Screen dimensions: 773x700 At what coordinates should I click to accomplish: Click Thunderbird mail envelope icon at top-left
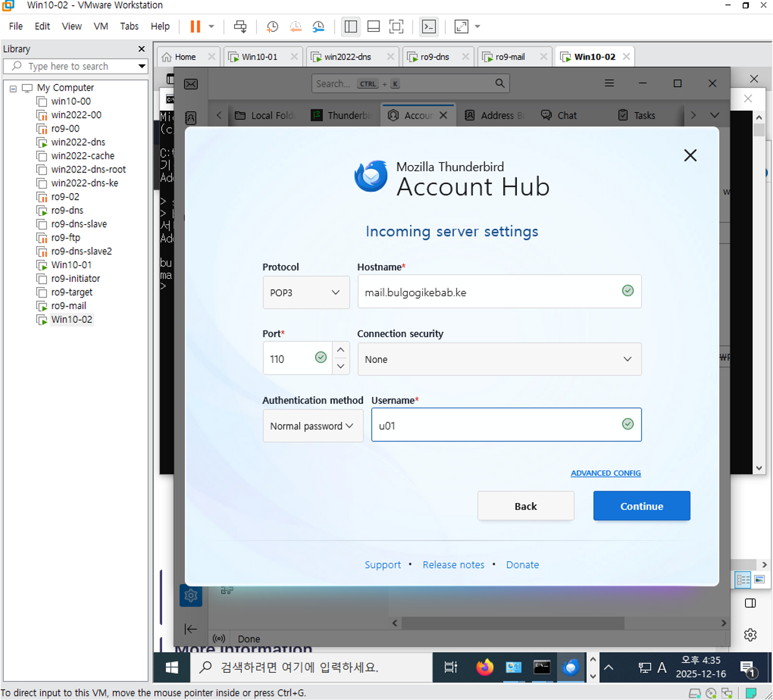[x=191, y=84]
